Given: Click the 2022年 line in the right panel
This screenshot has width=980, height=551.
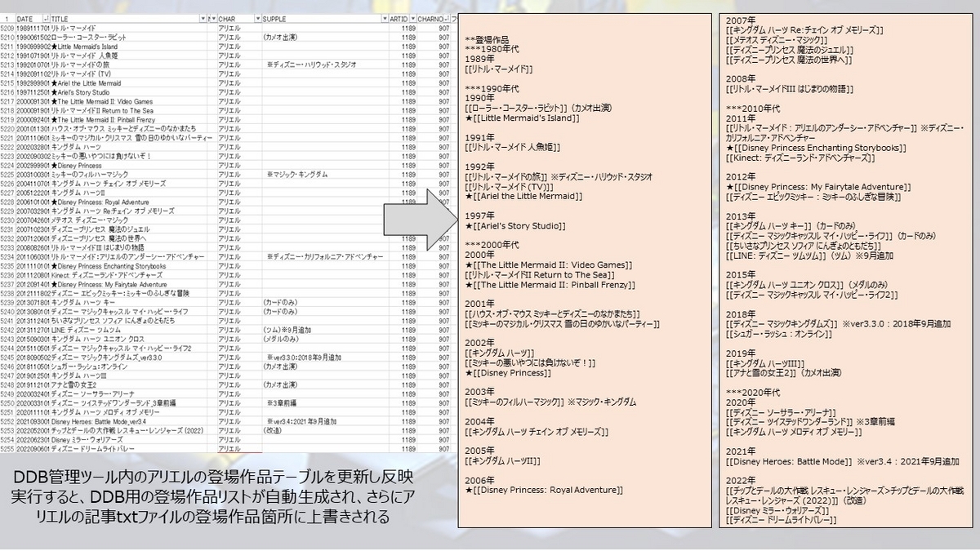Looking at the screenshot, I should [x=742, y=480].
